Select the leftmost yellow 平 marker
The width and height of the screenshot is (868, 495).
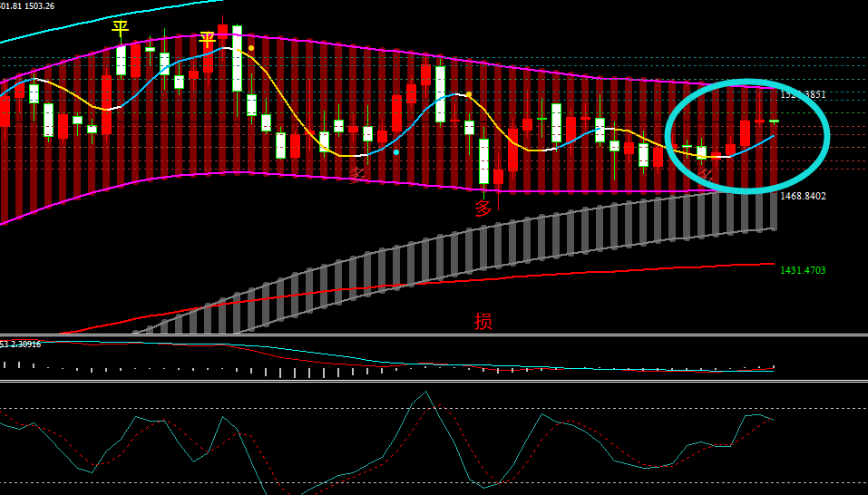pos(120,28)
